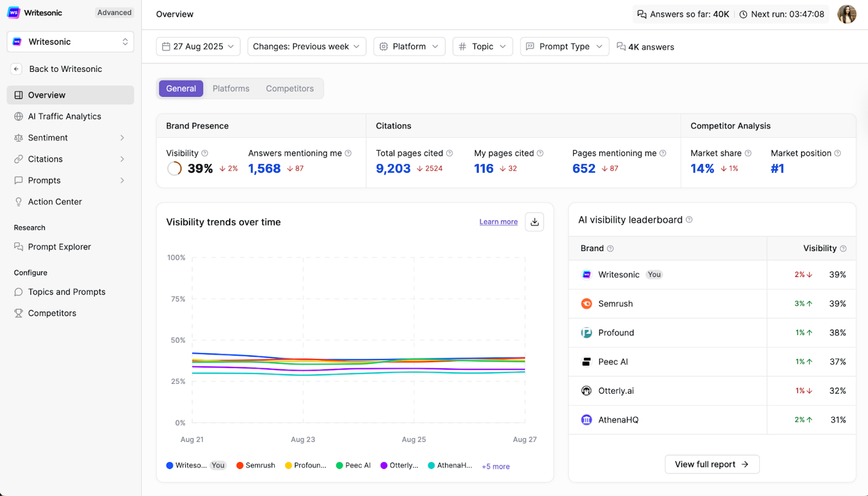Image resolution: width=868 pixels, height=496 pixels.
Task: Click the download icon on the Visibility trends chart
Action: click(534, 222)
